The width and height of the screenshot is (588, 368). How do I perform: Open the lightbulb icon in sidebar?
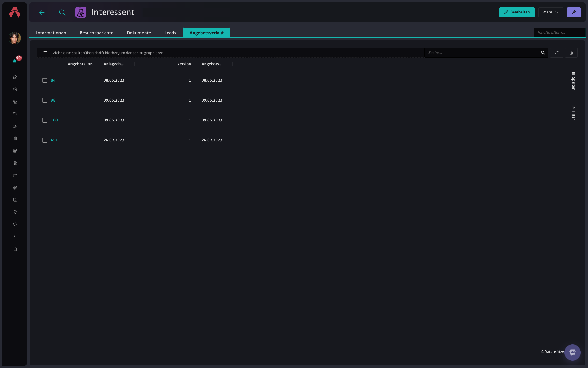click(15, 212)
